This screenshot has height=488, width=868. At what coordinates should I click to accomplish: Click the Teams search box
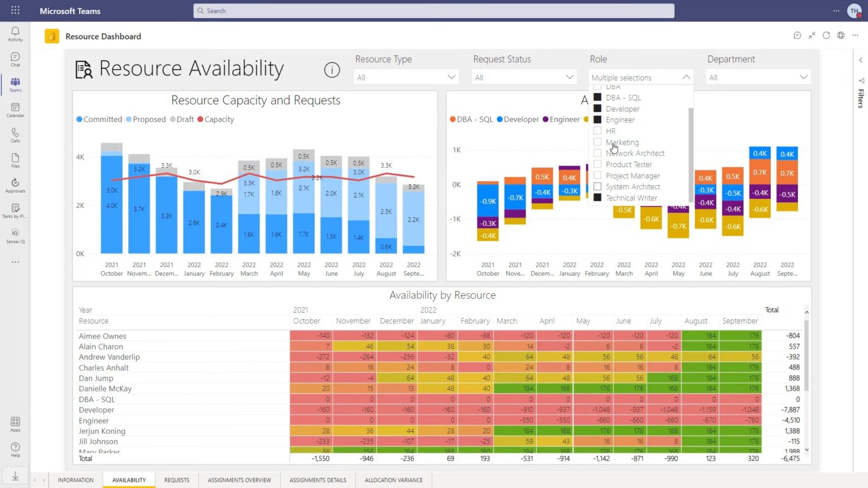click(433, 11)
